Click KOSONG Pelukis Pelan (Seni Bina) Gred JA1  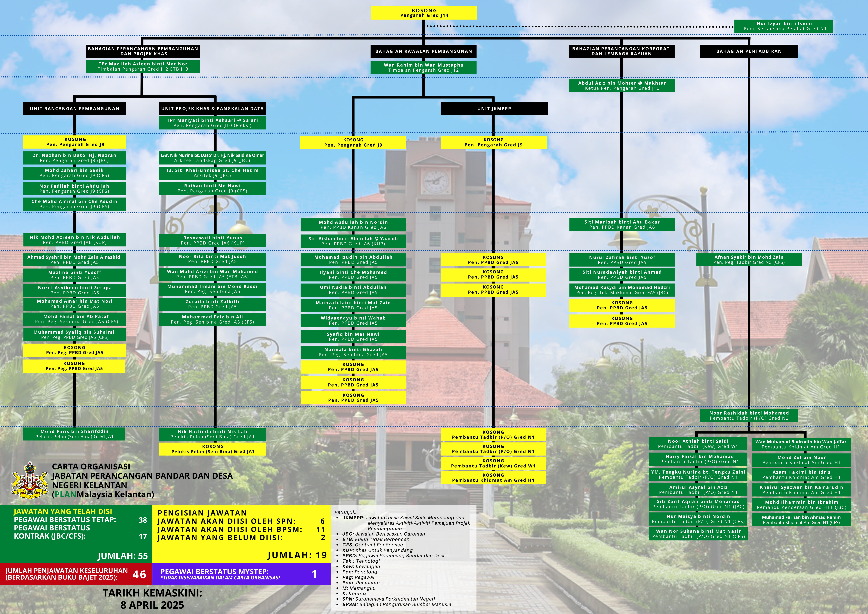point(212,449)
